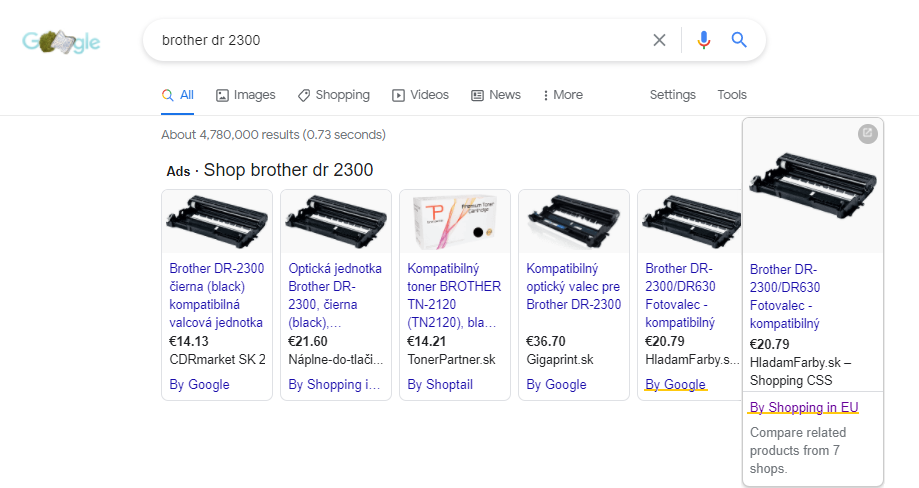Viewport: 919px width, 488px height.
Task: Open the News results tab
Action: tap(495, 95)
